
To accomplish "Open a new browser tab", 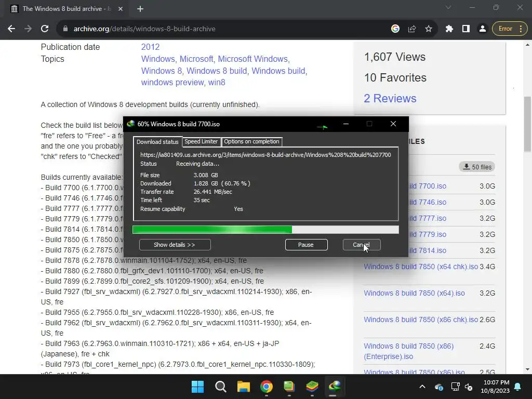I will click(x=140, y=9).
